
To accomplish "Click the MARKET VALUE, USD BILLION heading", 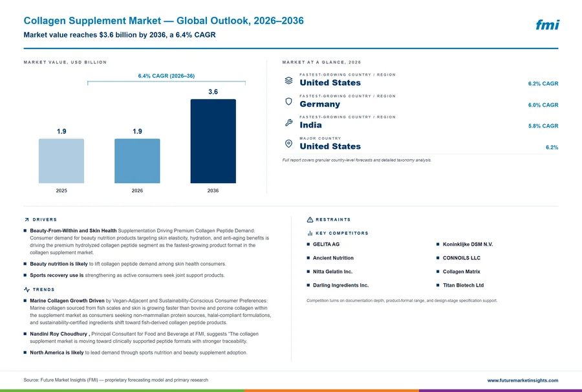I will [65, 62].
